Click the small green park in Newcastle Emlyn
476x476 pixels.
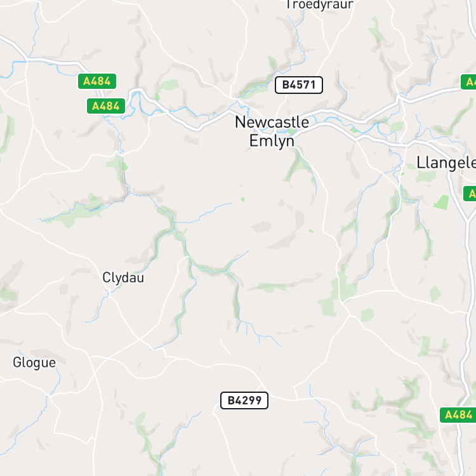pos(292,131)
